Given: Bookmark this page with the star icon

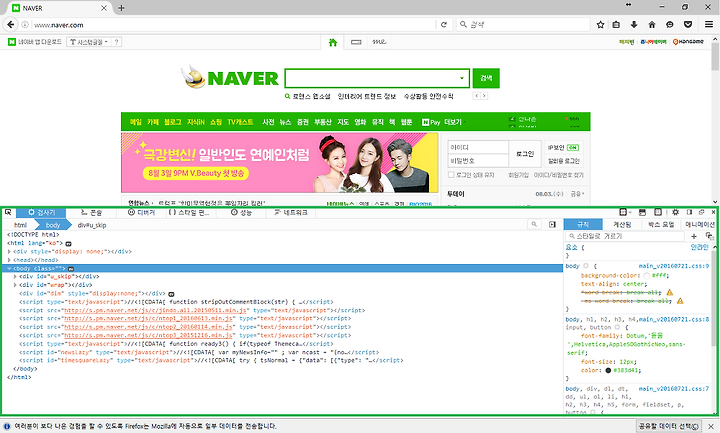Looking at the screenshot, I should [x=600, y=25].
